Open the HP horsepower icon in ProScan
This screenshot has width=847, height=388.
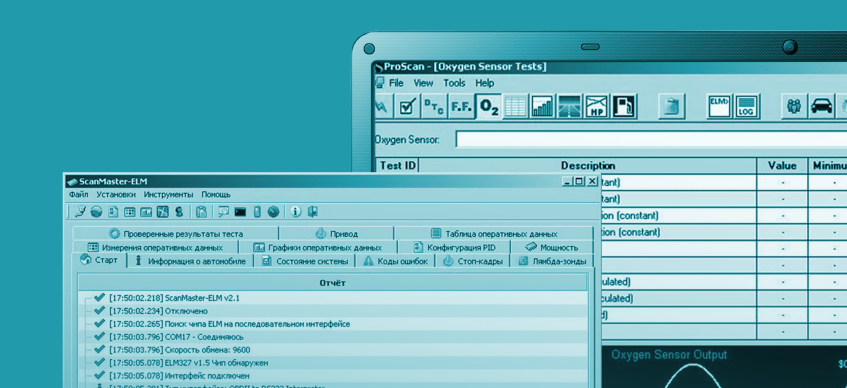[x=597, y=106]
